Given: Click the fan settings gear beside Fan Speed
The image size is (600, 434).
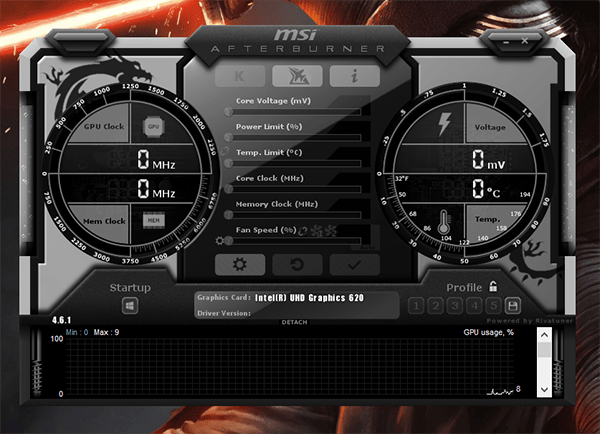Looking at the screenshot, I should pos(219,241).
